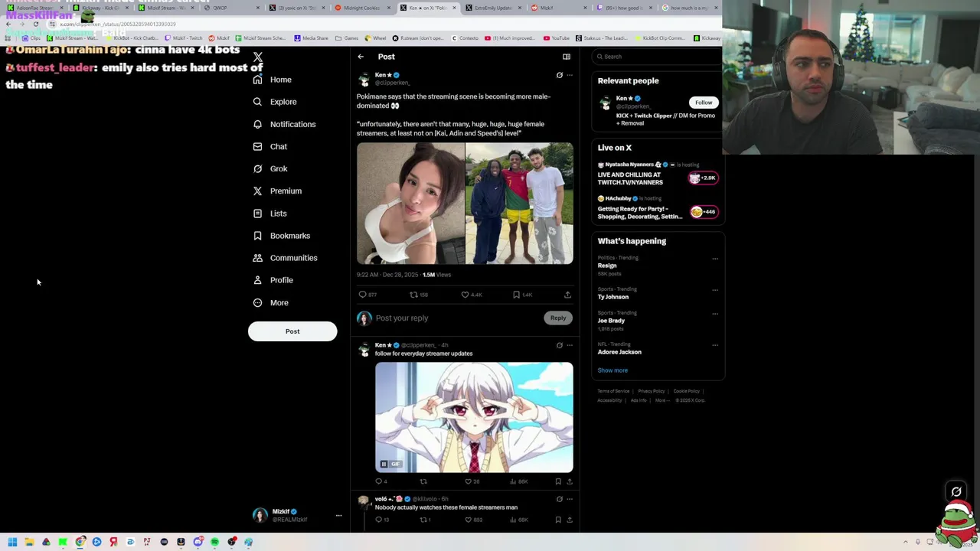Open Mizkif account switcher ellipsis
This screenshot has height=551, width=980.
[338, 516]
